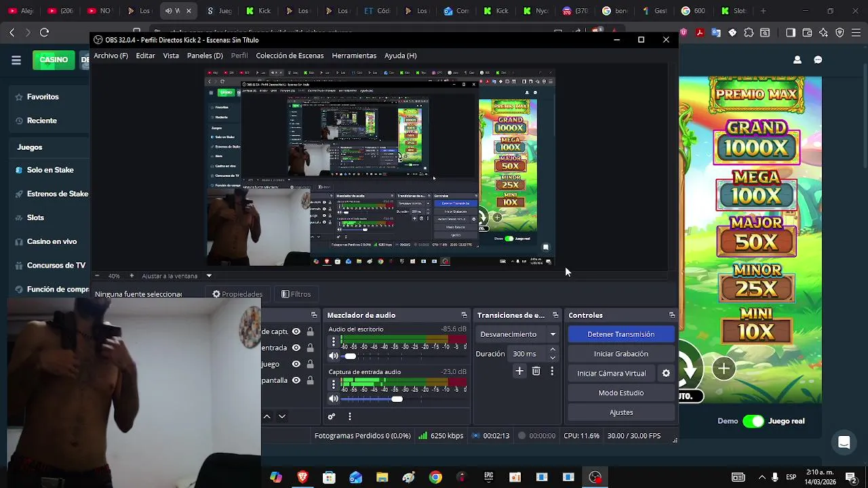Open Desvanecimiento transition dropdown
The height and width of the screenshot is (488, 868).
518,334
